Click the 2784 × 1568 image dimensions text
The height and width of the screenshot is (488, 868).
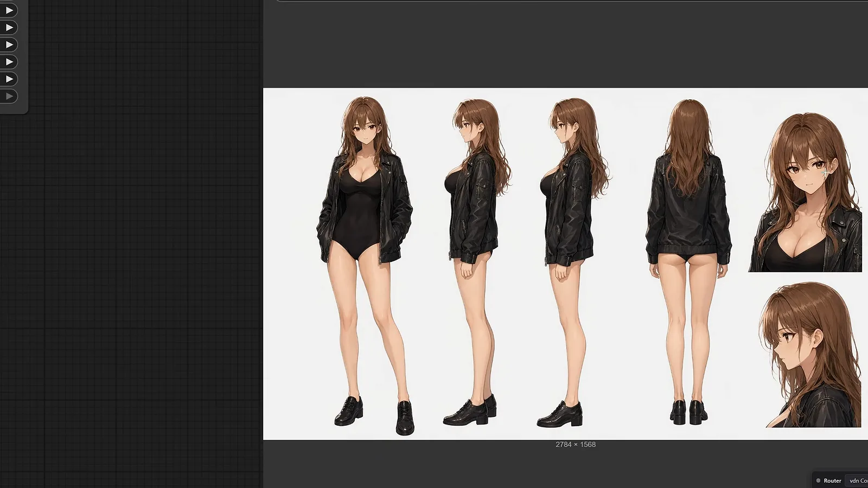click(576, 445)
